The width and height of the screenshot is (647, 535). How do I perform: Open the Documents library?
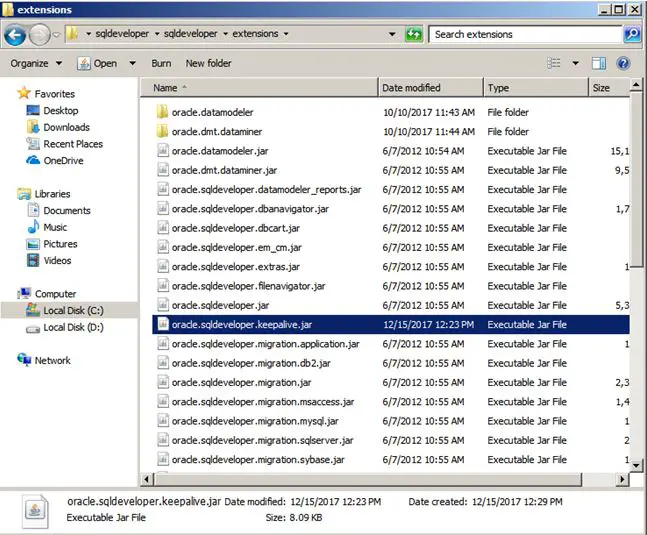click(x=59, y=210)
